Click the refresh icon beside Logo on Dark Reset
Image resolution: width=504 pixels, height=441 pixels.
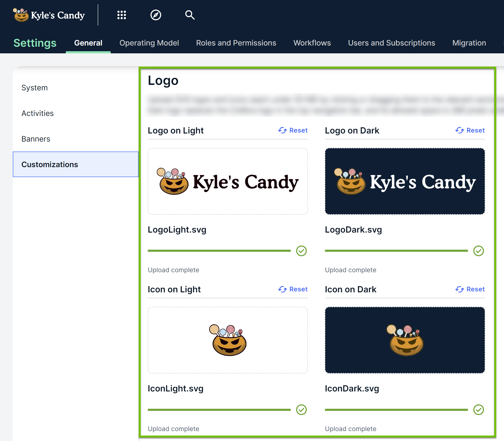coord(460,130)
